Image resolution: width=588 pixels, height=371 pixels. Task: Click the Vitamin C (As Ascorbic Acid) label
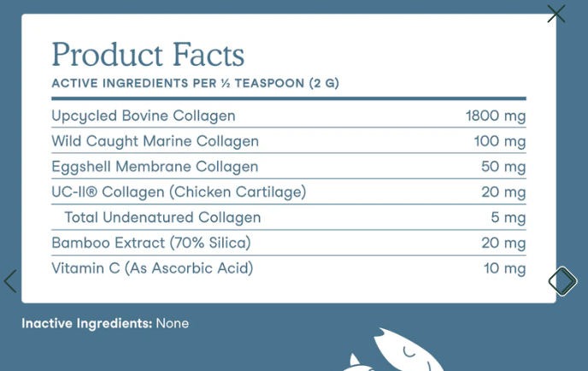[152, 268]
